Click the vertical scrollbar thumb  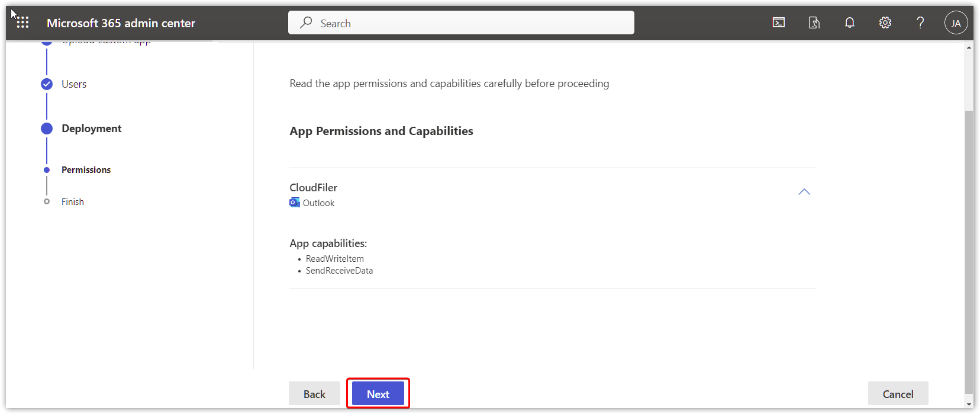point(968,252)
